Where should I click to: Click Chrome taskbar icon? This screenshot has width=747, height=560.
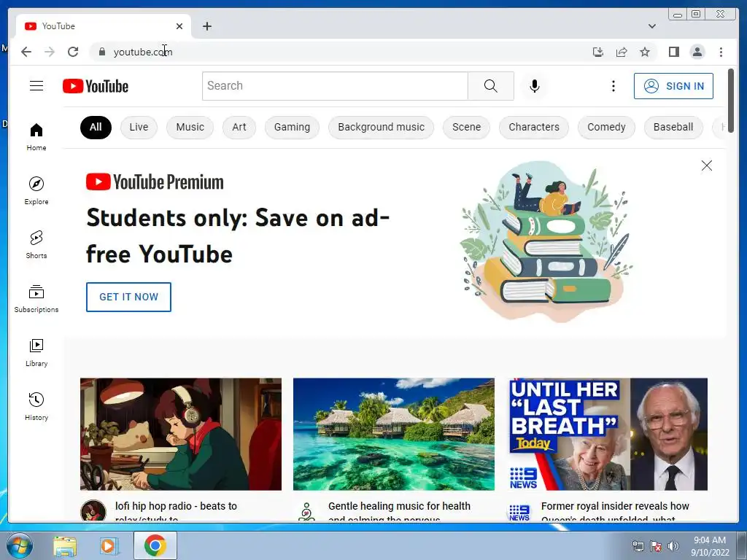pos(155,545)
